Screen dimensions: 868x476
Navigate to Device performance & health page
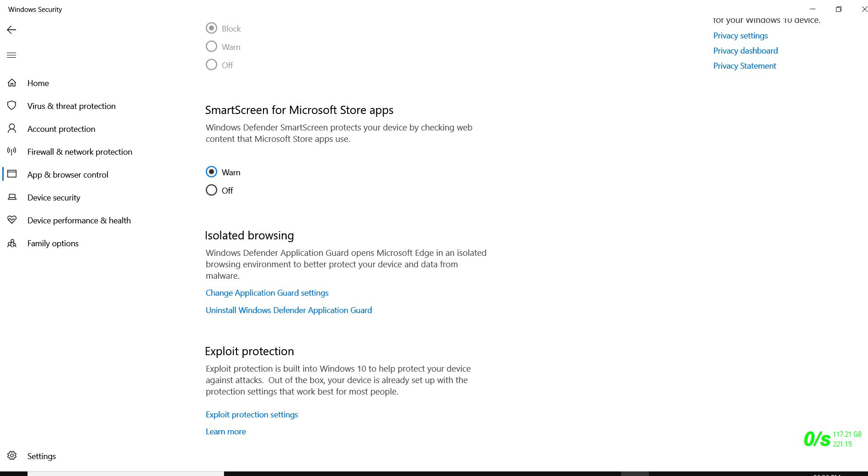[79, 220]
